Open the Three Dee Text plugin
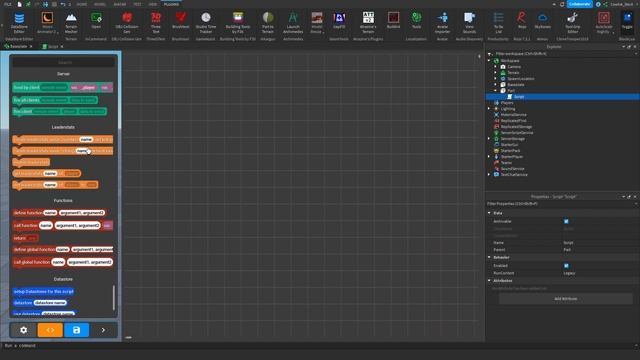The height and width of the screenshot is (360, 640). [x=156, y=22]
